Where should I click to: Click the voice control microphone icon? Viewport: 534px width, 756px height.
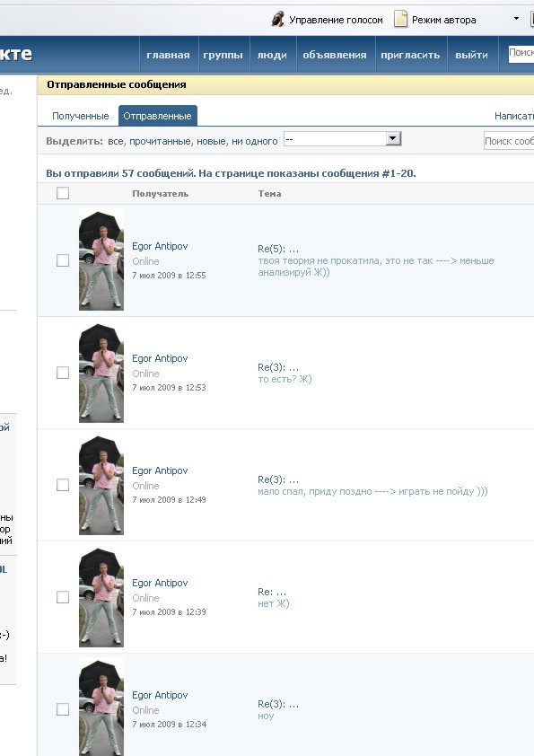click(x=277, y=19)
